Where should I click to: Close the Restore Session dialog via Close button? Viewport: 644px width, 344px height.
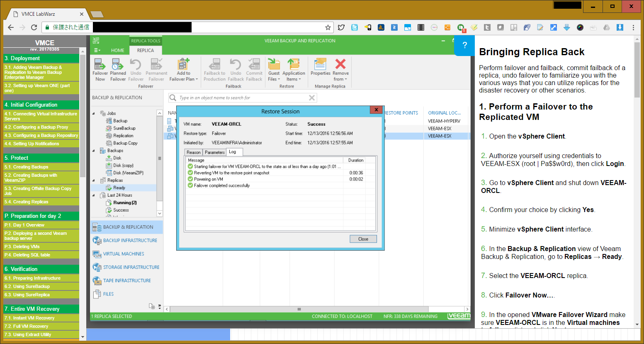click(363, 239)
